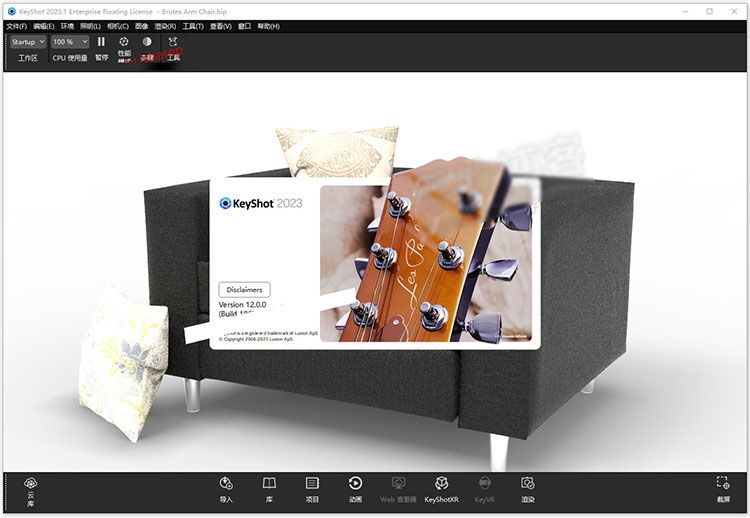Minimize the KeyShot window
Viewport: 750px width, 518px height.
(685, 11)
